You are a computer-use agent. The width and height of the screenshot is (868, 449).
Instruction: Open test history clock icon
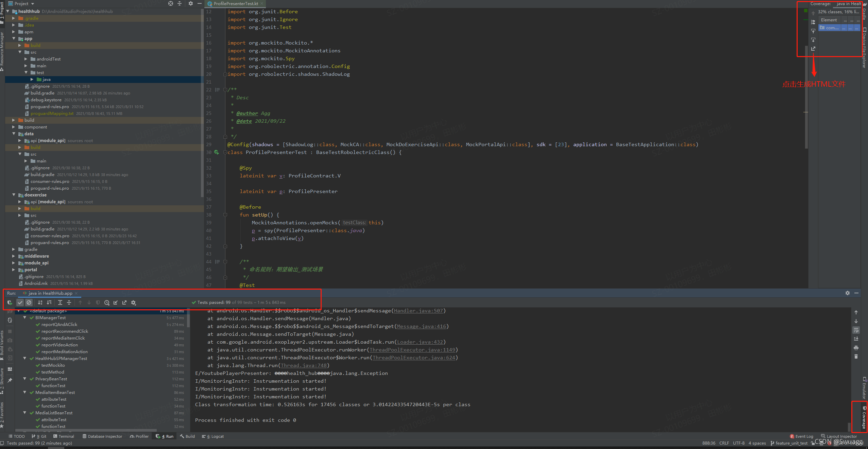[x=107, y=303]
